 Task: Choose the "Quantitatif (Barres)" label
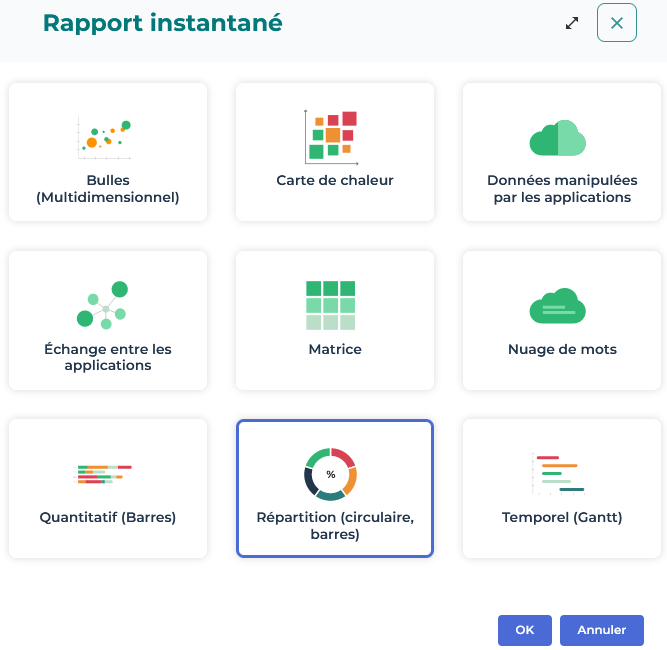pyautogui.click(x=108, y=517)
